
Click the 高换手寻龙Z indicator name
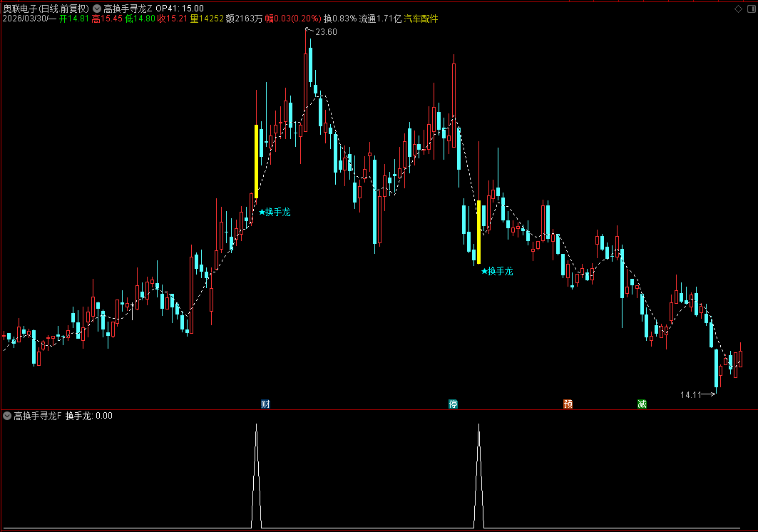click(128, 9)
